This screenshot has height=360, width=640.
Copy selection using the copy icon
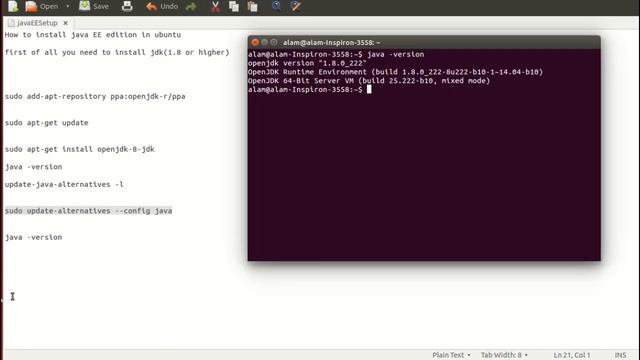[234, 6]
